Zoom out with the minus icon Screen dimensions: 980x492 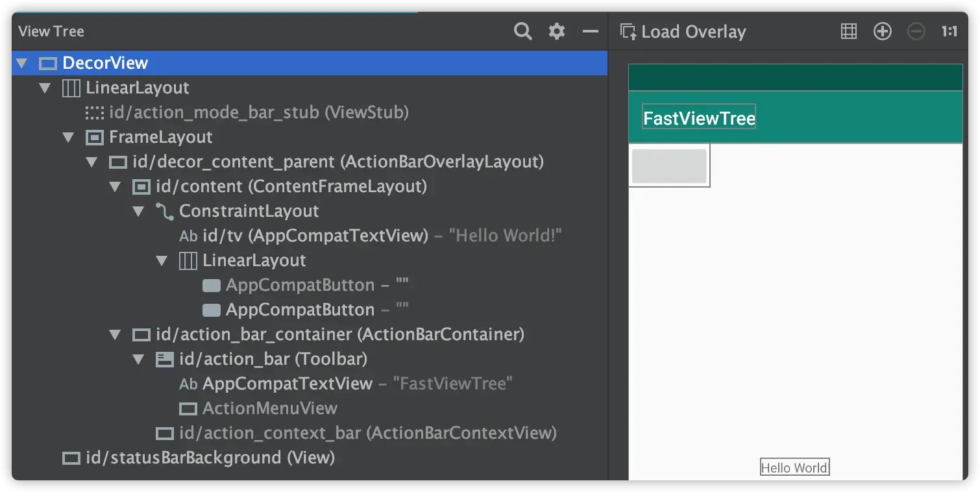tap(916, 31)
